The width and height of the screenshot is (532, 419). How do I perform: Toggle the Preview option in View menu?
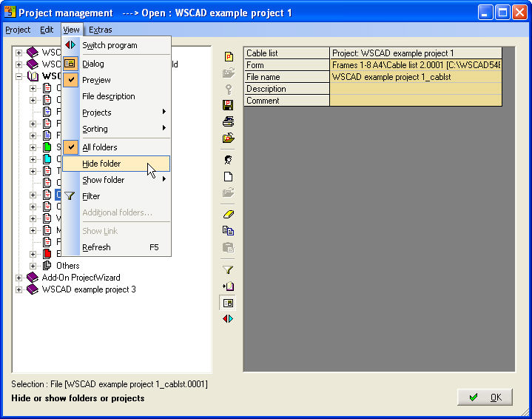coord(116,80)
